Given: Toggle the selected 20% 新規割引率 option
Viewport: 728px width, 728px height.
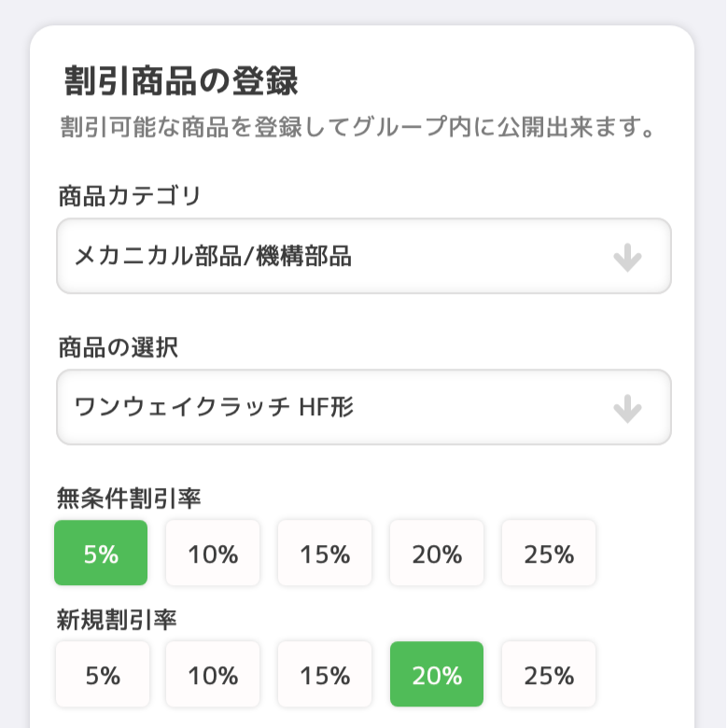Looking at the screenshot, I should 437,675.
